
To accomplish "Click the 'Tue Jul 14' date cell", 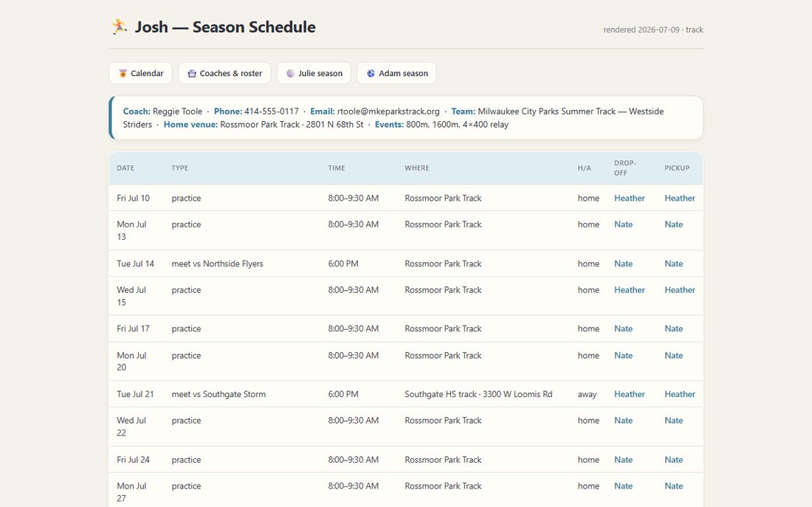I will pyautogui.click(x=135, y=263).
